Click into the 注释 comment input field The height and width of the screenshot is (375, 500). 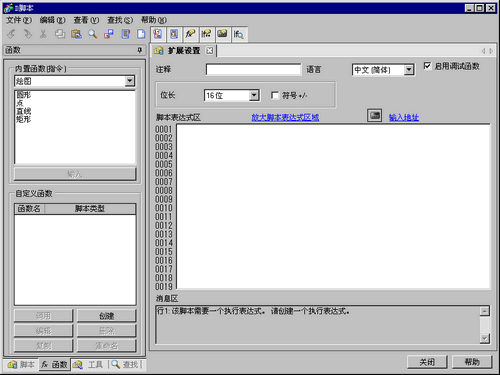point(253,70)
